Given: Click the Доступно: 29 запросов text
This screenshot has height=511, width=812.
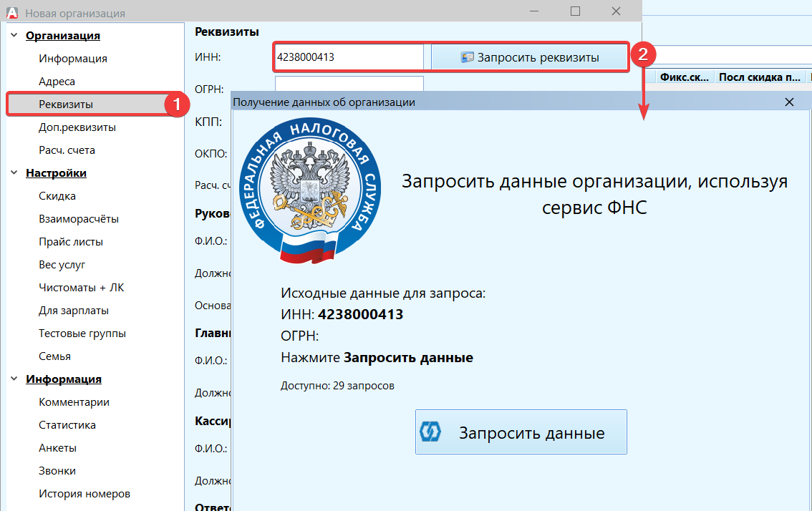Looking at the screenshot, I should tap(337, 386).
